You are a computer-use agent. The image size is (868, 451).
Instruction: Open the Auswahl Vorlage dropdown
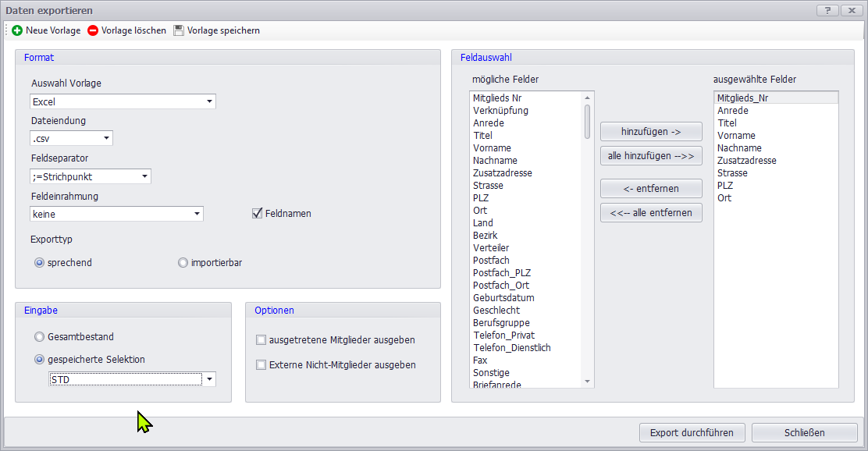(x=209, y=101)
